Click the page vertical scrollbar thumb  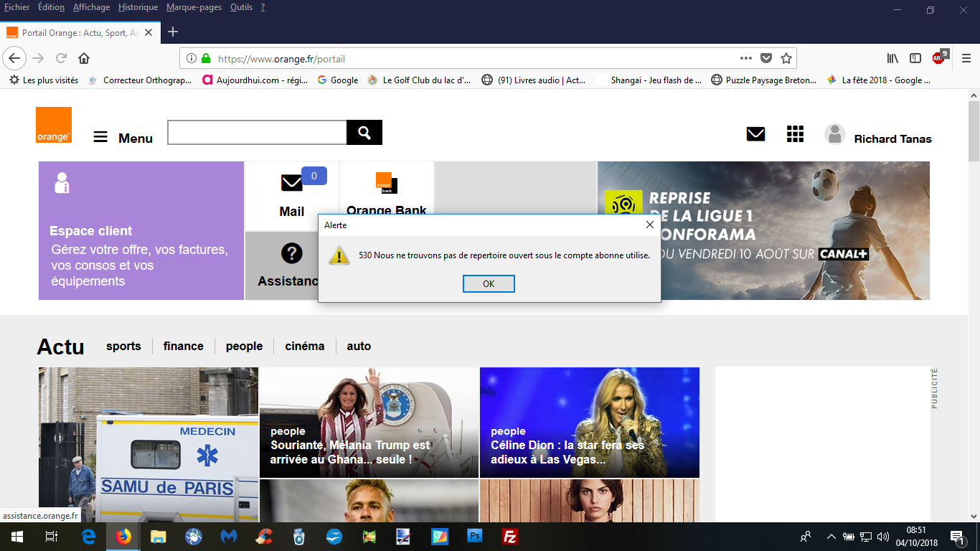974,131
